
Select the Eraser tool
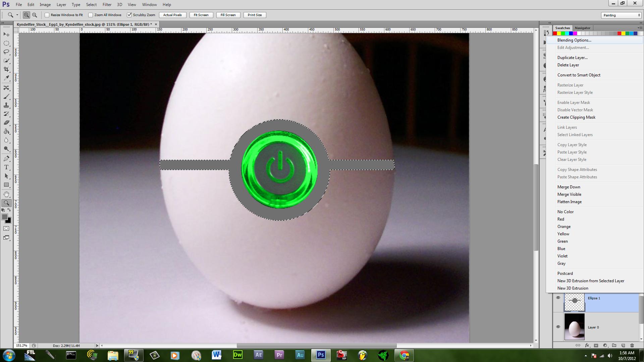pyautogui.click(x=6, y=123)
